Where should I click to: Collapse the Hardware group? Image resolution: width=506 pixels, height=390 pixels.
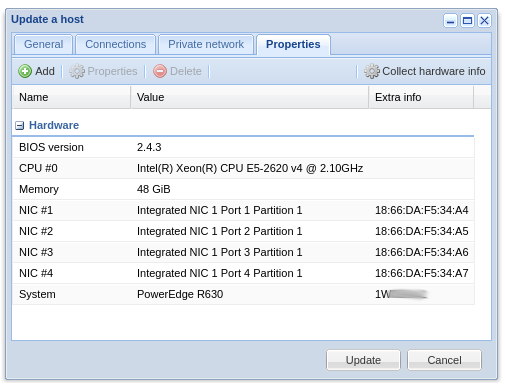click(20, 125)
